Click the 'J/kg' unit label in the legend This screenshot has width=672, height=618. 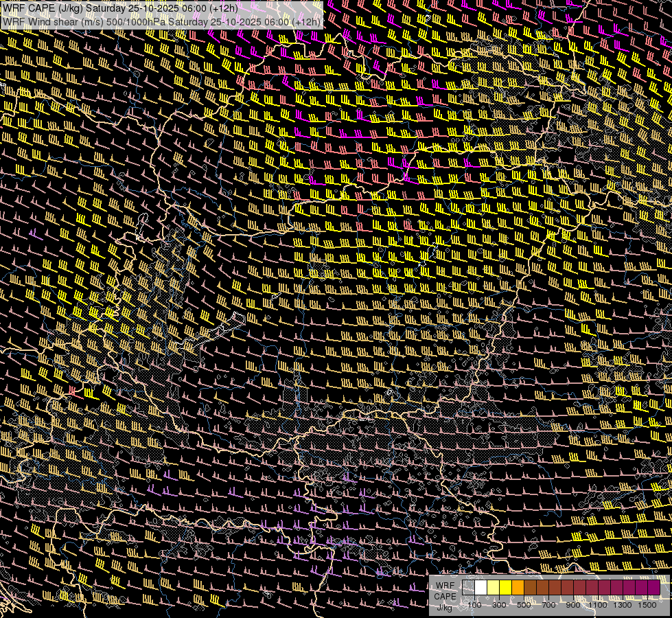coord(444,608)
